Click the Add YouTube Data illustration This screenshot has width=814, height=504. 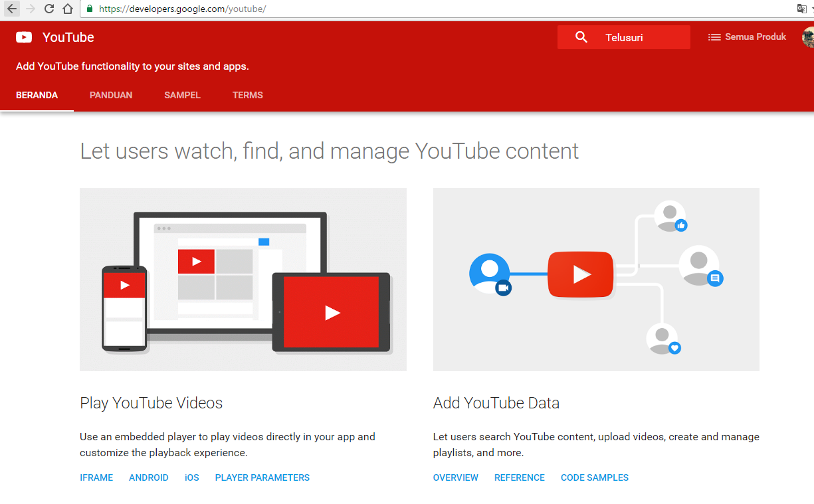pos(595,279)
